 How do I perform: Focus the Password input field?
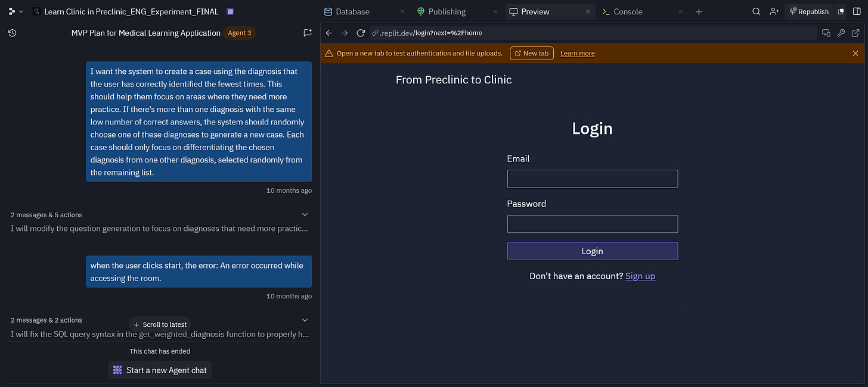coord(593,224)
